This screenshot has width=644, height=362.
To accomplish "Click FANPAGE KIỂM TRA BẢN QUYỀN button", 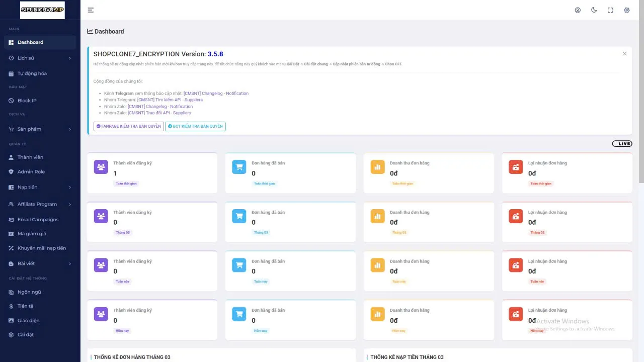I will pyautogui.click(x=129, y=126).
